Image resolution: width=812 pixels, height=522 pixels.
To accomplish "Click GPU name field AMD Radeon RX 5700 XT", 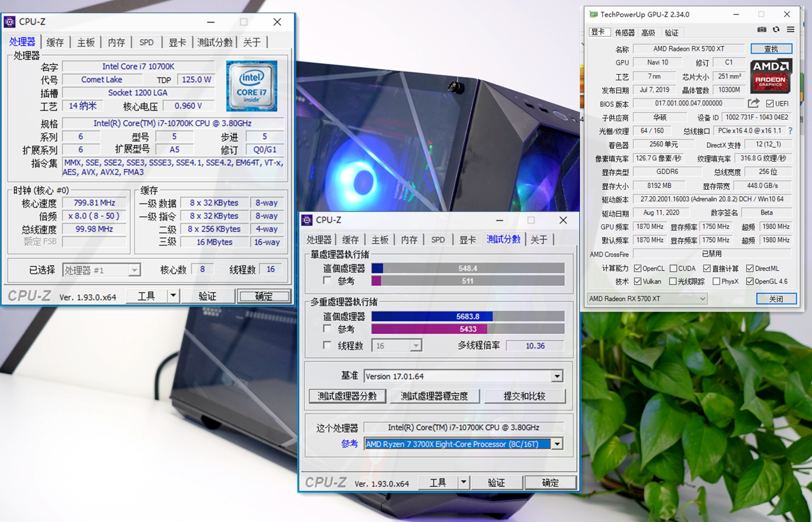I will [x=689, y=49].
